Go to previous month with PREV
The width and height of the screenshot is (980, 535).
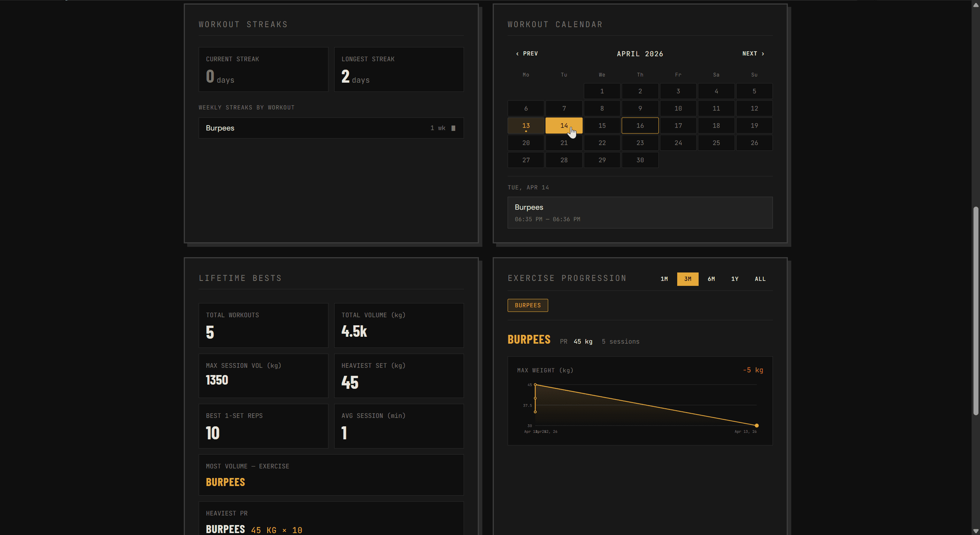(527, 54)
